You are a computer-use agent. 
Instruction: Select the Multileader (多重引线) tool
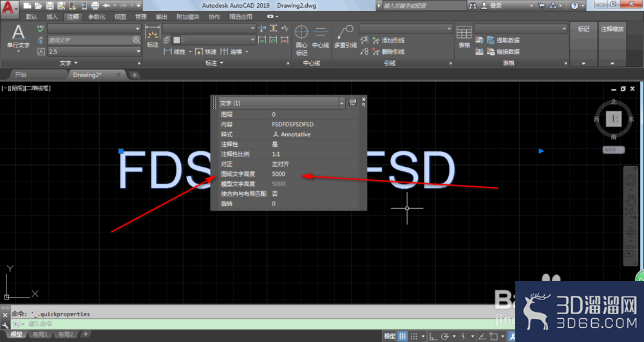tap(345, 37)
